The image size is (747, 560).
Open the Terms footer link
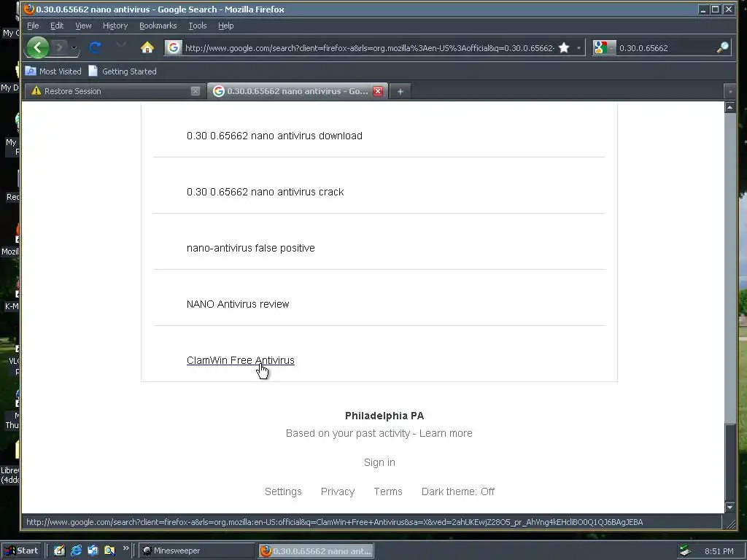tap(388, 491)
